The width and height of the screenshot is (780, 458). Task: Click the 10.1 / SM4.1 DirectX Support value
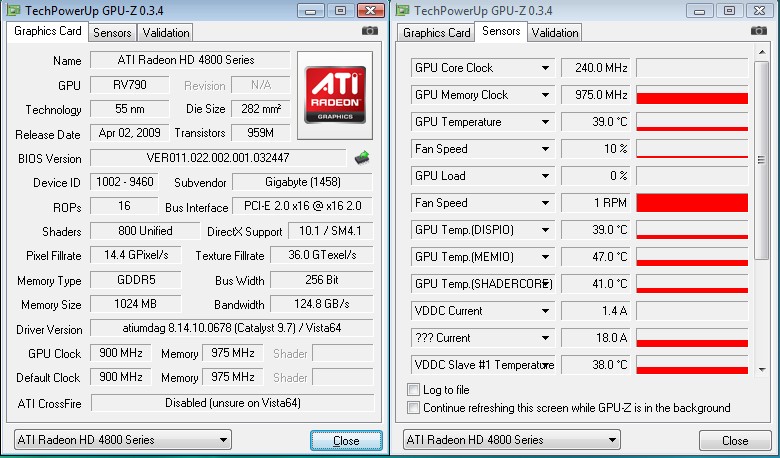330,231
